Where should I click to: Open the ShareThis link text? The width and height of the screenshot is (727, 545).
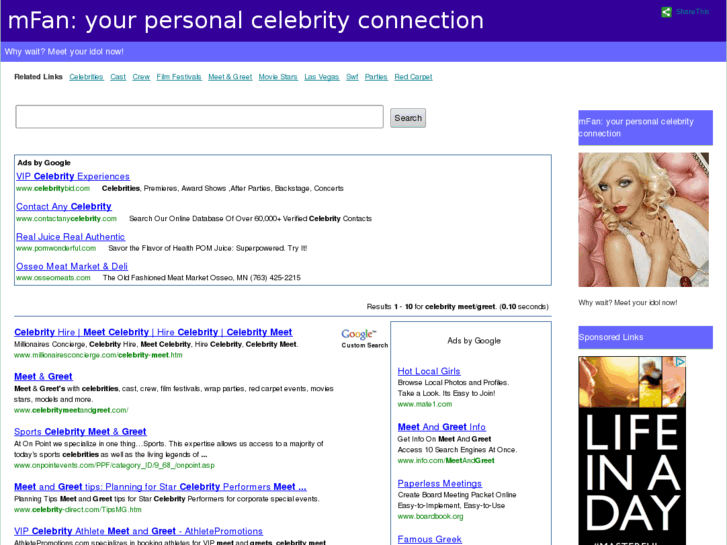point(692,12)
